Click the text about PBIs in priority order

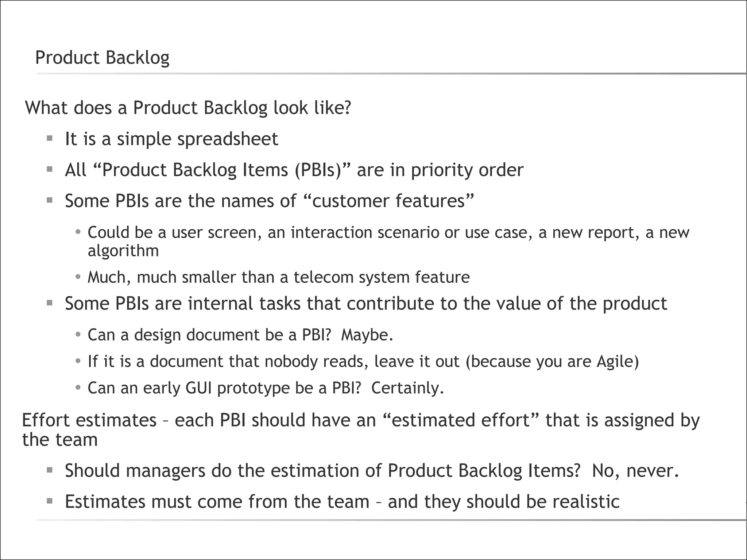294,170
